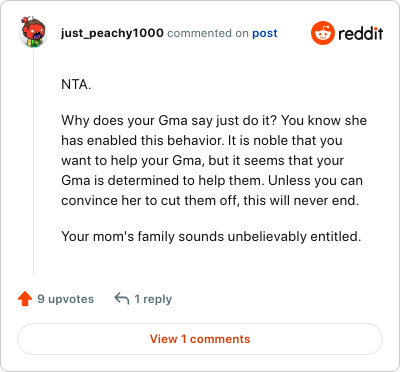Click the View 1 comments button
The height and width of the screenshot is (372, 400).
(200, 339)
